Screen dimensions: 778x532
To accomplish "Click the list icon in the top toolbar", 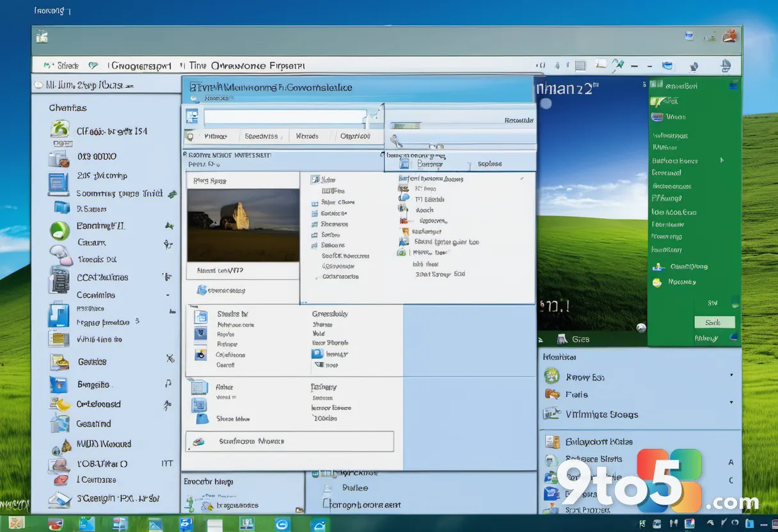I will pyautogui.click(x=580, y=65).
